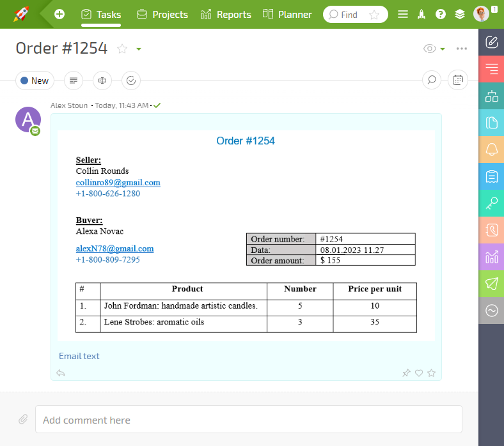Open the three-dots more options menu
The image size is (504, 446).
pyautogui.click(x=462, y=49)
